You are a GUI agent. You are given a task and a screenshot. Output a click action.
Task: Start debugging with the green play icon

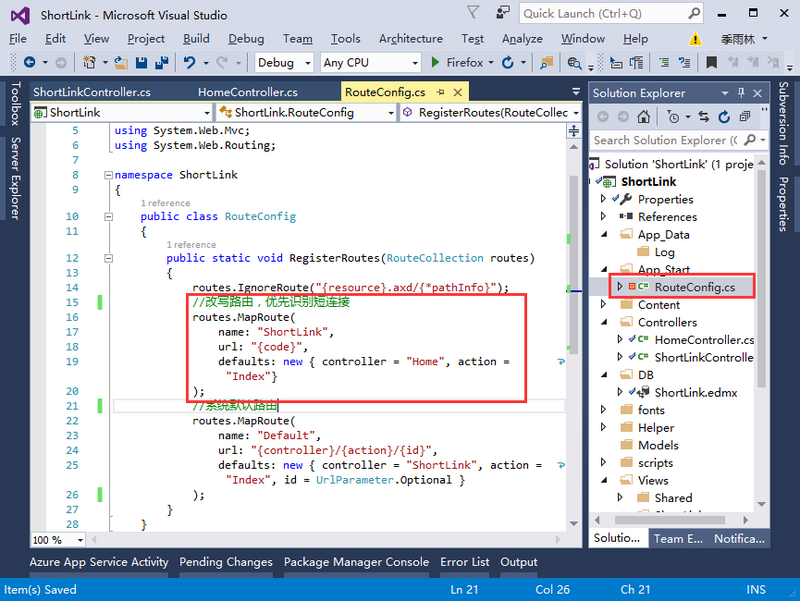(435, 62)
